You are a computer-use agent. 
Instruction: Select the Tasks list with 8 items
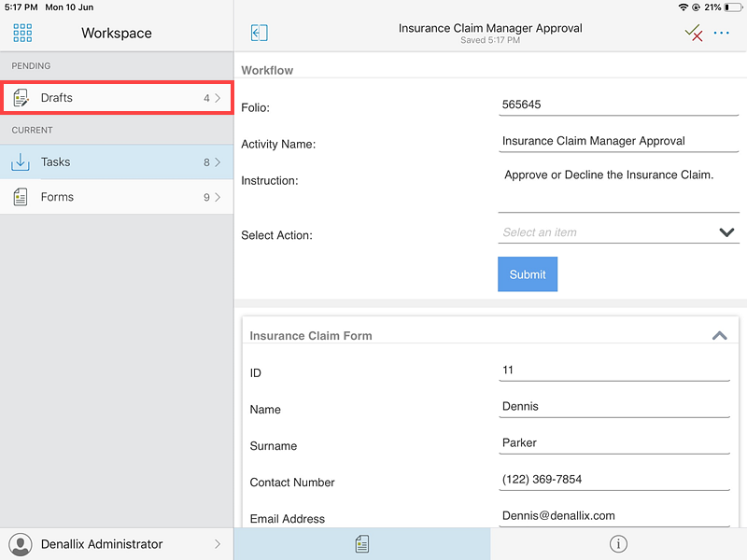click(117, 162)
